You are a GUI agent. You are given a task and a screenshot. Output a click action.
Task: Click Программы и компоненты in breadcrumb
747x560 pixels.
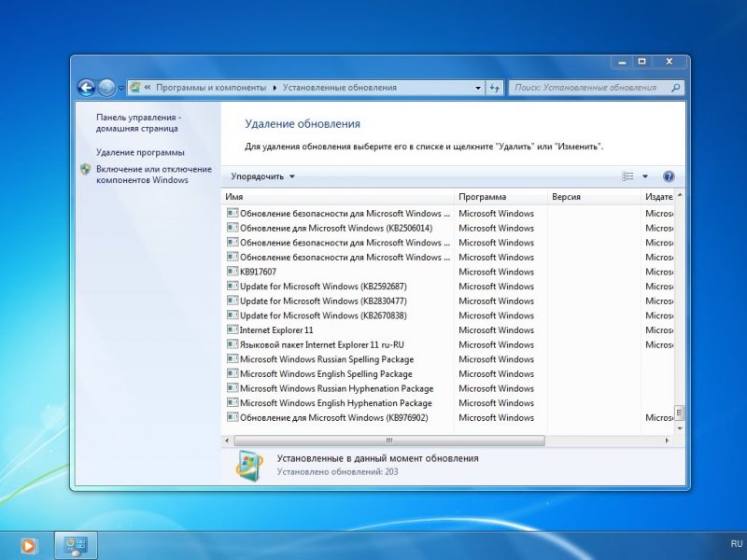pyautogui.click(x=211, y=88)
